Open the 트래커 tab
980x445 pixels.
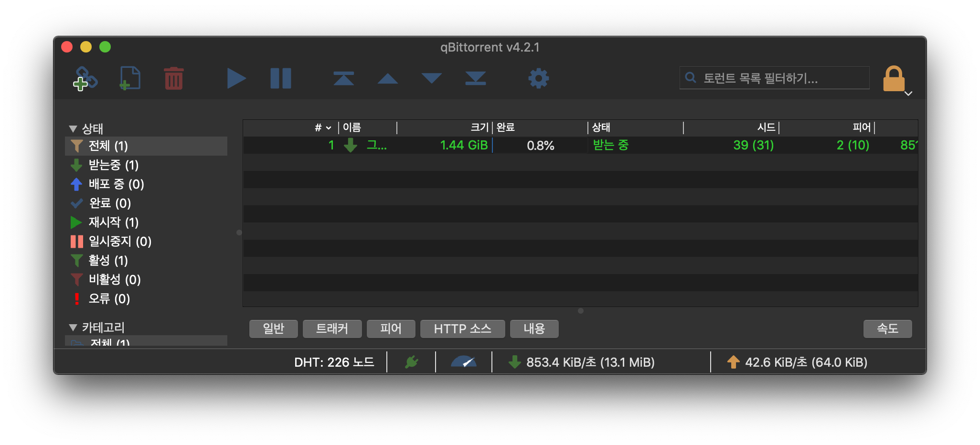coord(332,328)
